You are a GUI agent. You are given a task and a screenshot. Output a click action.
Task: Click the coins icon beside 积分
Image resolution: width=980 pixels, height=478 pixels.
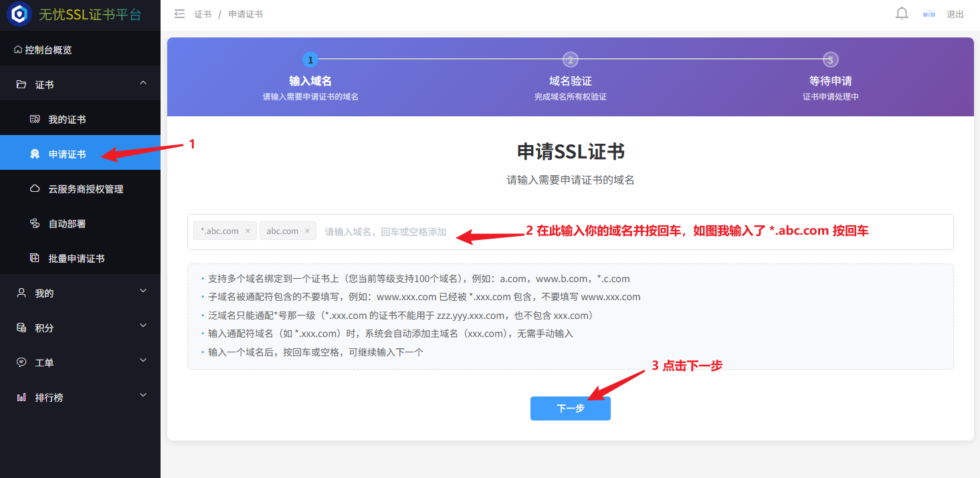(21, 328)
